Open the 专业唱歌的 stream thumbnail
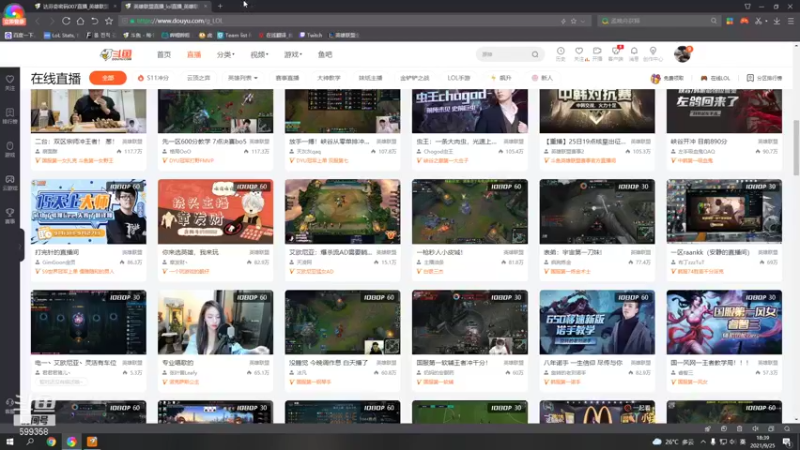Screen dimensions: 800x450 tap(215, 322)
